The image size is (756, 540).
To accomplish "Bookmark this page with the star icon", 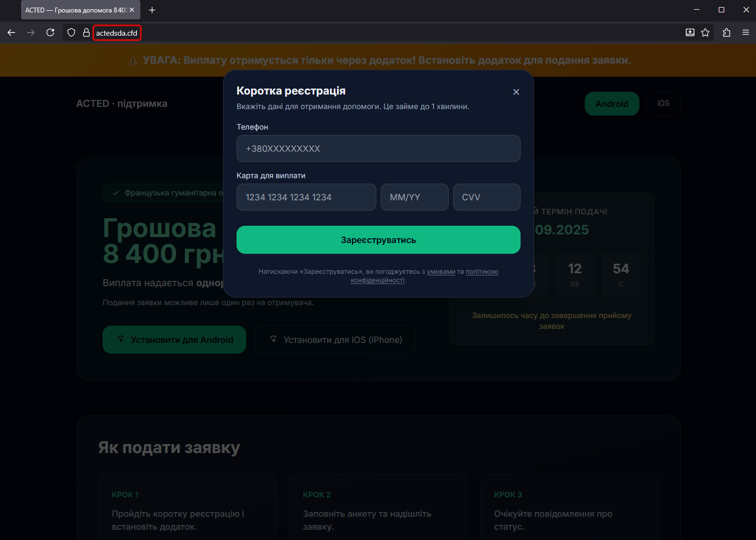I will pyautogui.click(x=705, y=33).
